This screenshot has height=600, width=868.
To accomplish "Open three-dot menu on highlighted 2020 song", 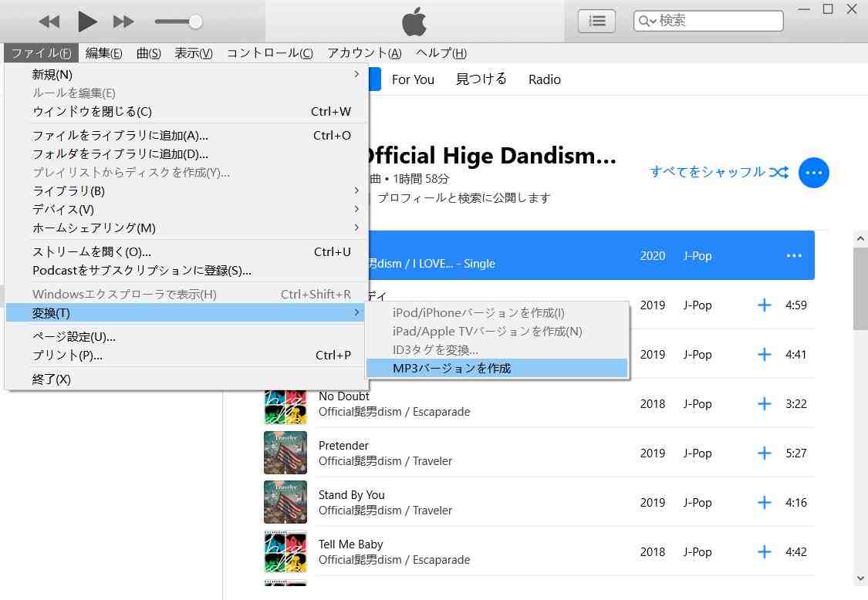I will [794, 256].
